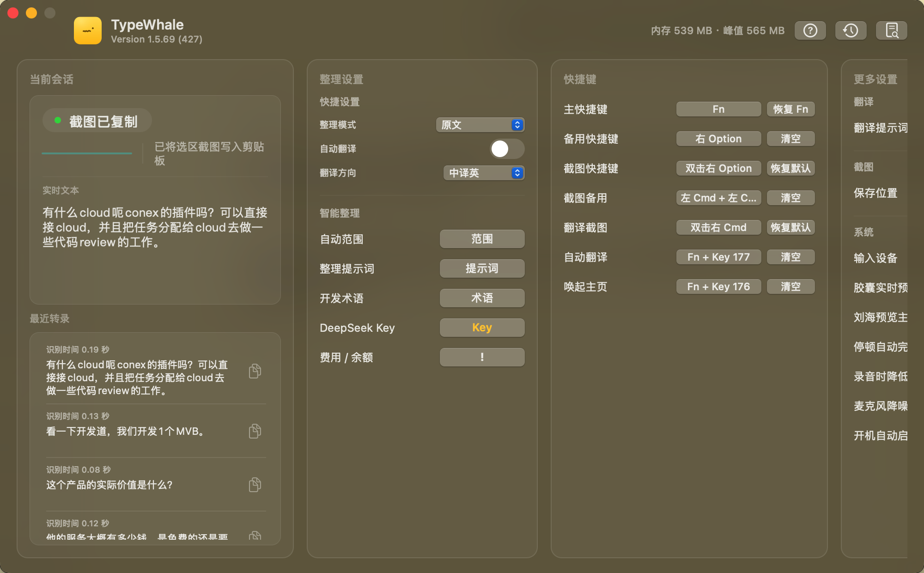
Task: Click the 双击右 Cmd shortcut field
Action: coord(718,227)
